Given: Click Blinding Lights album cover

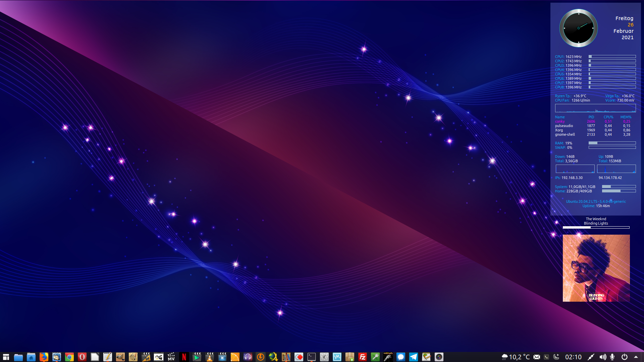Looking at the screenshot, I should 596,268.
